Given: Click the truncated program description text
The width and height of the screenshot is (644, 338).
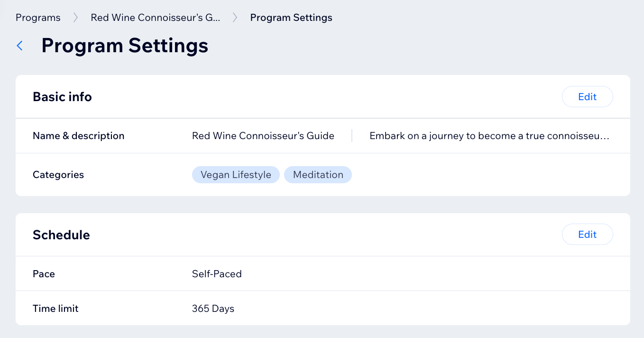Looking at the screenshot, I should [489, 136].
